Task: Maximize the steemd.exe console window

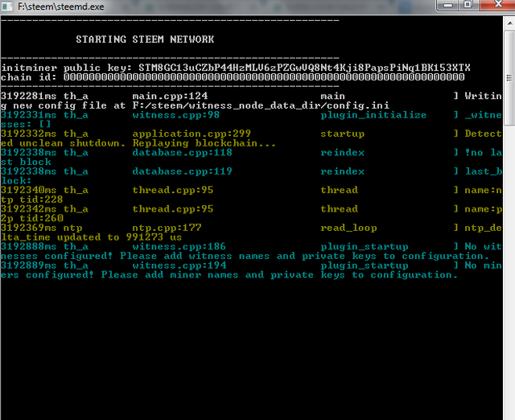Action: click(468, 5)
